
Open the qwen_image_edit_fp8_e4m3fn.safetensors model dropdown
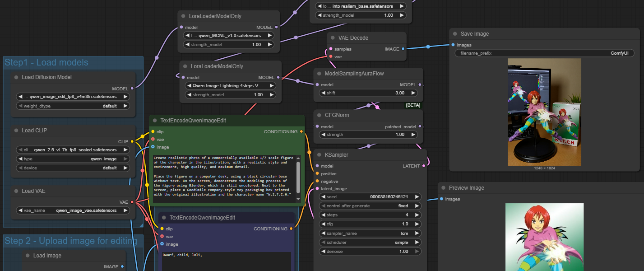[x=73, y=97]
